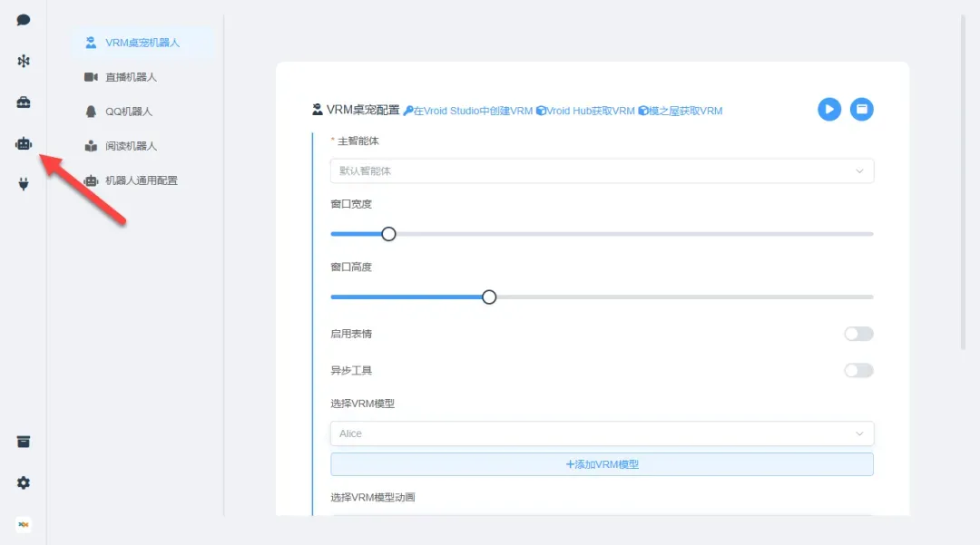Click the blue window icon button beside play
Image resolution: width=980 pixels, height=545 pixels.
[x=861, y=110]
